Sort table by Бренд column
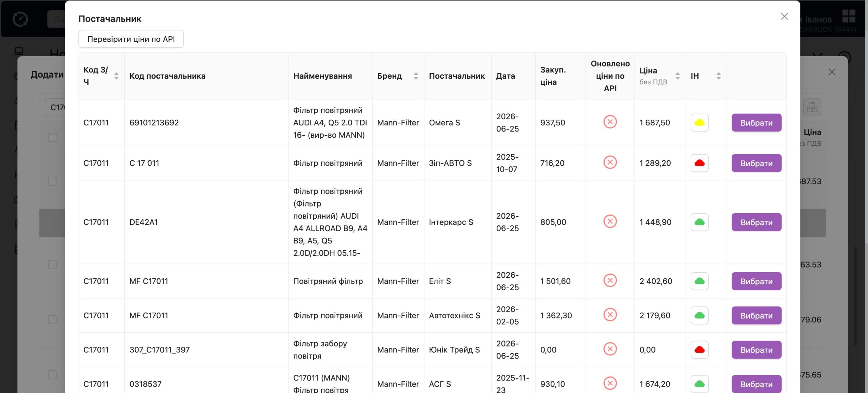This screenshot has height=393, width=868. pyautogui.click(x=416, y=76)
